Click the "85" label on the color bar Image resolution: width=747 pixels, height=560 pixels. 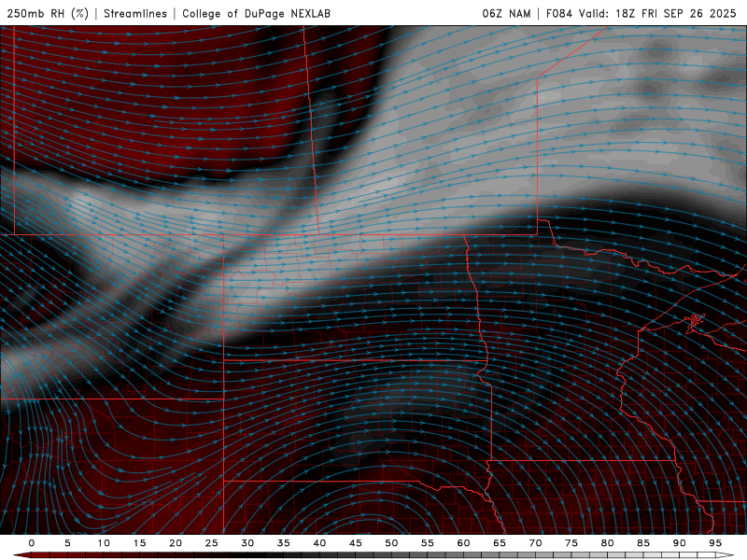[643, 543]
